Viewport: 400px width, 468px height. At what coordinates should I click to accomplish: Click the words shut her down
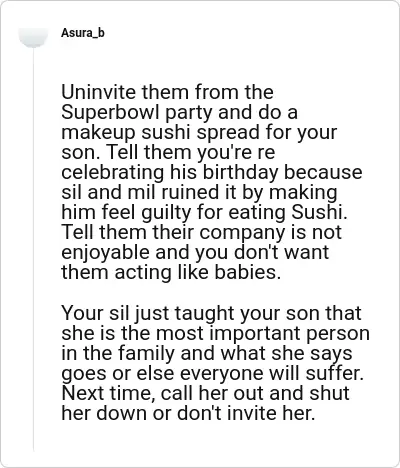[205, 403]
